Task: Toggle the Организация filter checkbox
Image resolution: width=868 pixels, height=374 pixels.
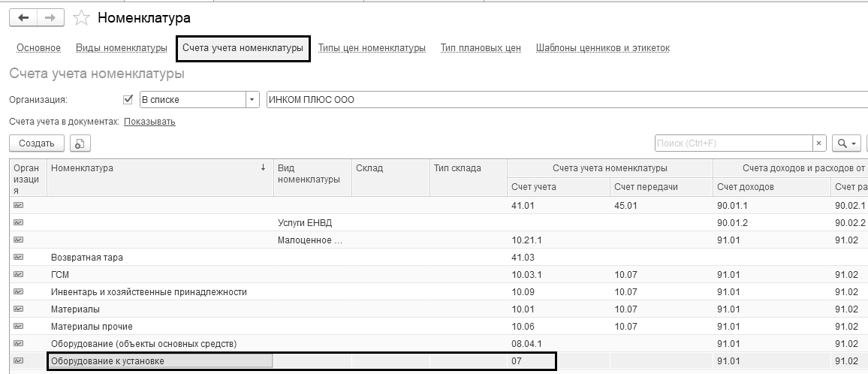Action: (x=128, y=100)
